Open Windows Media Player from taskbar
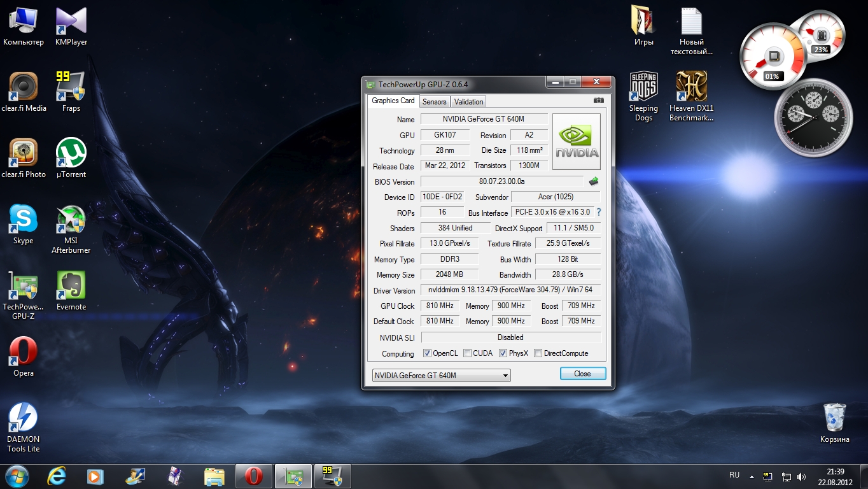 point(95,476)
